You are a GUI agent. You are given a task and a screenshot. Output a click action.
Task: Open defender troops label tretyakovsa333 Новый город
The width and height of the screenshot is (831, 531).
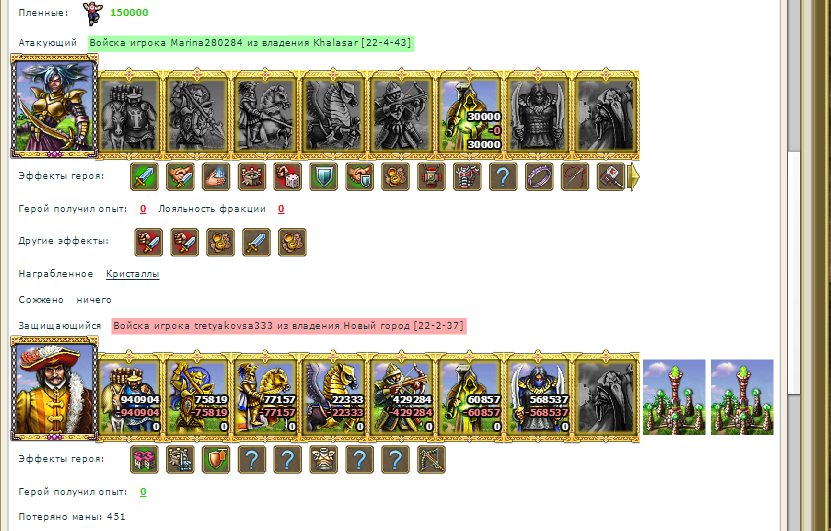289,326
